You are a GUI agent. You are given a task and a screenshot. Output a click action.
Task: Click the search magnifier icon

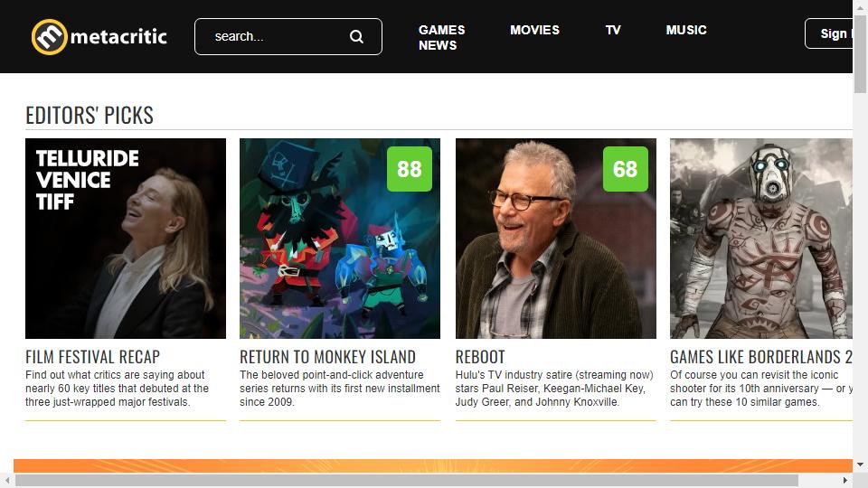pos(356,36)
